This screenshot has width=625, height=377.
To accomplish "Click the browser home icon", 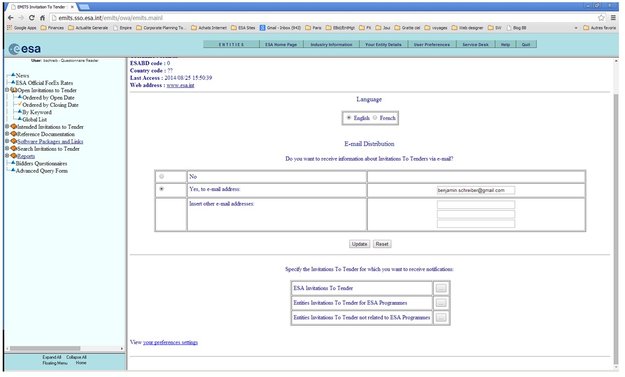I will 42,18.
